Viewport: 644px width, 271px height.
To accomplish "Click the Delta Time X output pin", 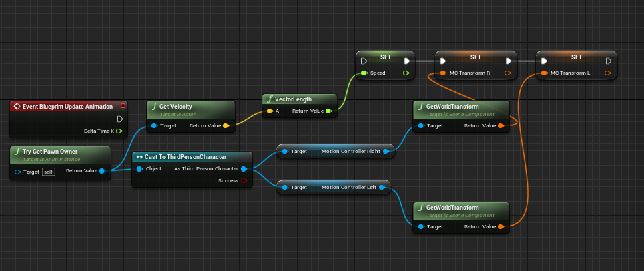I will coord(119,131).
